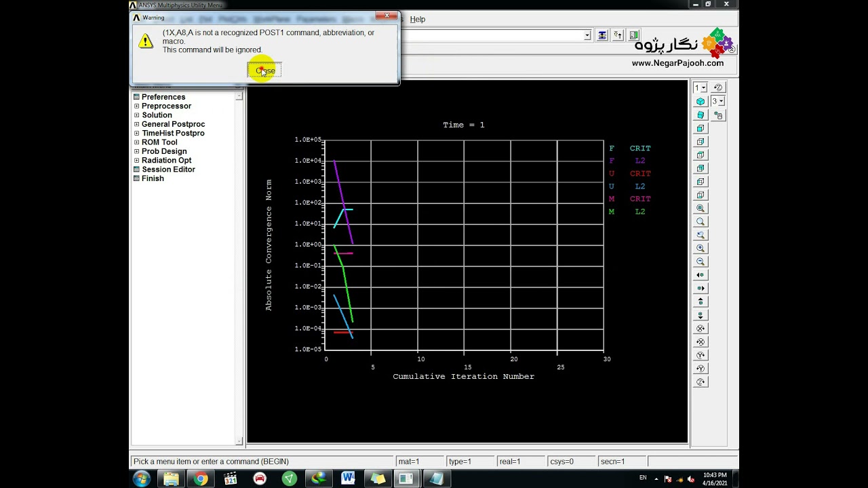The width and height of the screenshot is (868, 488).
Task: Click the 'real=1' status bar field
Action: [x=521, y=462]
